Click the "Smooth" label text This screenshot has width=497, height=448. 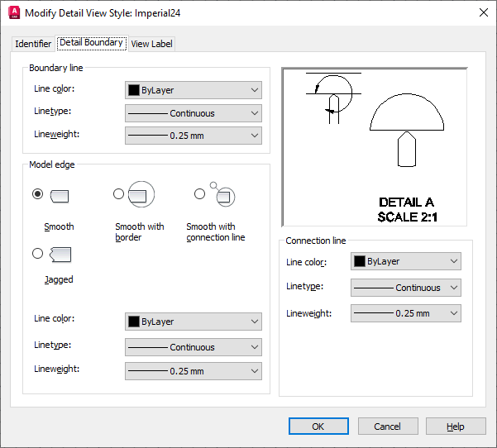tap(59, 226)
